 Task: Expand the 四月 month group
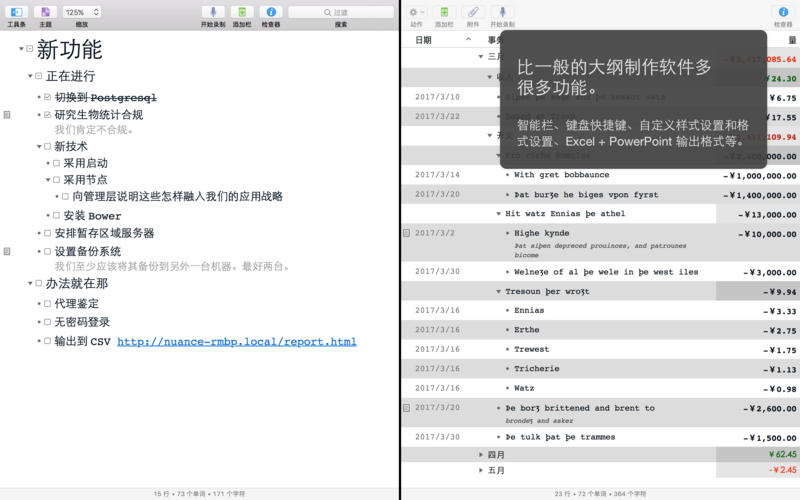[x=481, y=454]
